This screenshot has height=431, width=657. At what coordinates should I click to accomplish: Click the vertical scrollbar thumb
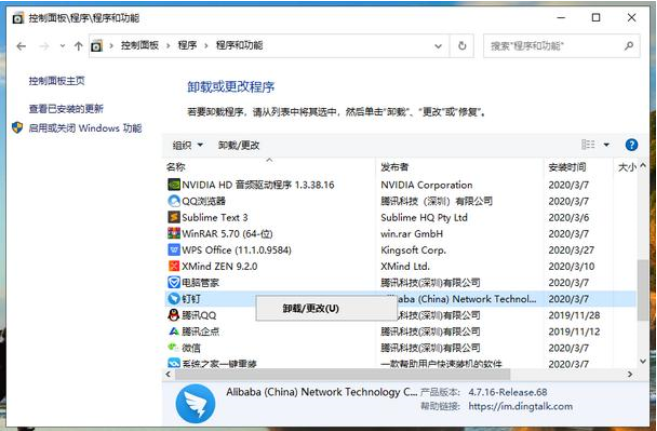[643, 290]
